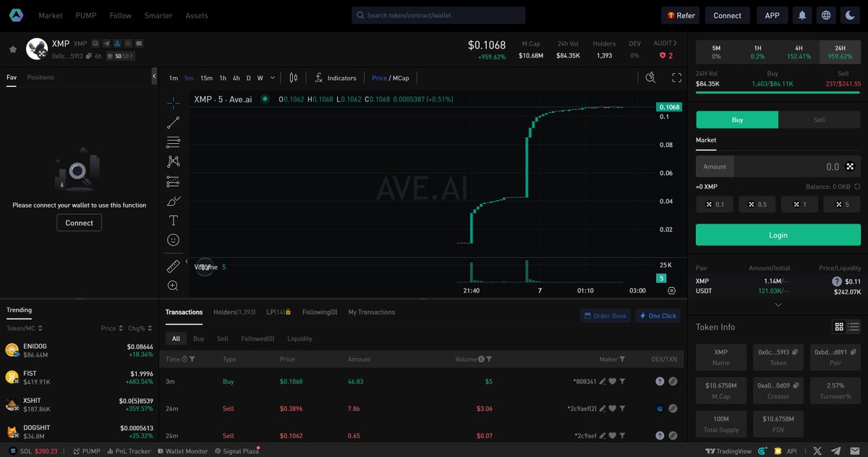Toggle dark mode moon icon
Screen dimensions: 868x457
click(850, 15)
